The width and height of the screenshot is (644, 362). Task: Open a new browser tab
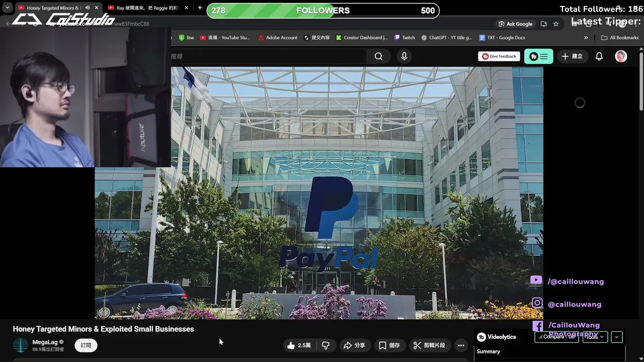pyautogui.click(x=200, y=8)
